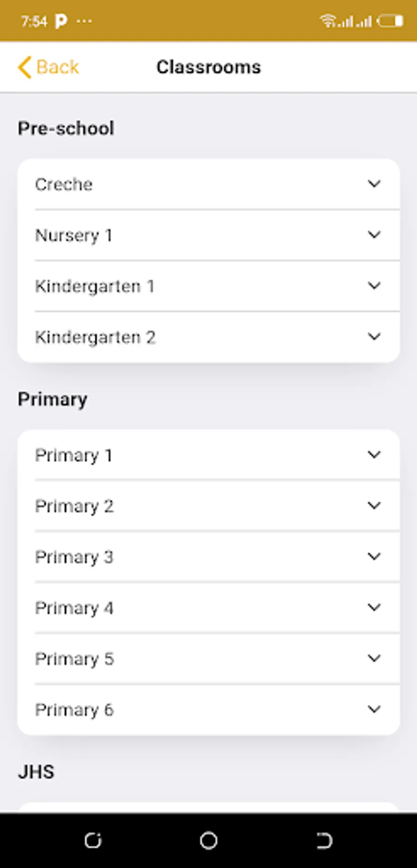Expand Primary 6 chevron arrow
Viewport: 417px width, 868px height.
[x=374, y=710]
